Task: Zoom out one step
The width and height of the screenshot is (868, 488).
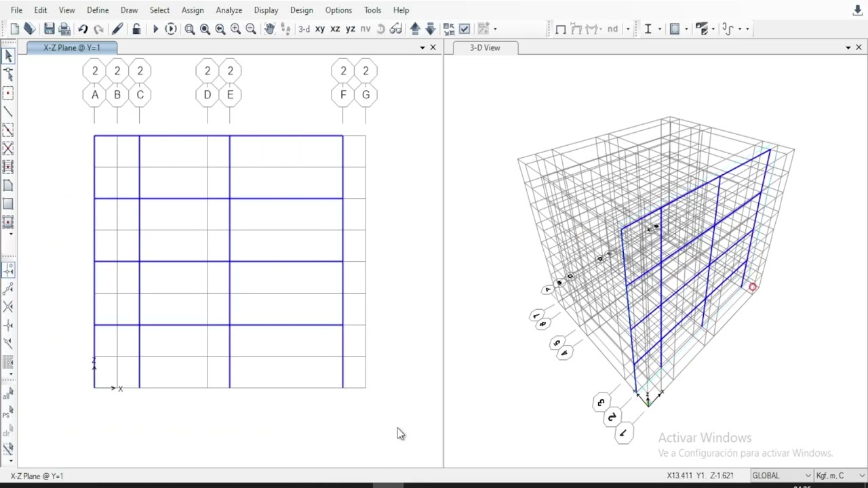Action: click(251, 28)
